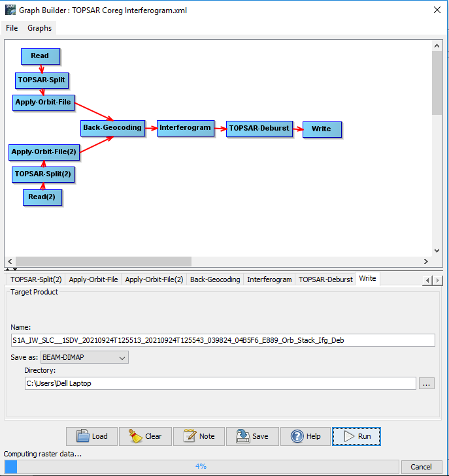
Task: Click the progress bar showing 4%
Action: (x=201, y=467)
